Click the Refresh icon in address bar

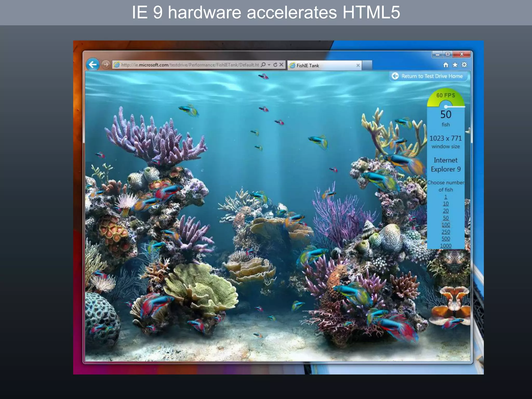[x=275, y=65]
